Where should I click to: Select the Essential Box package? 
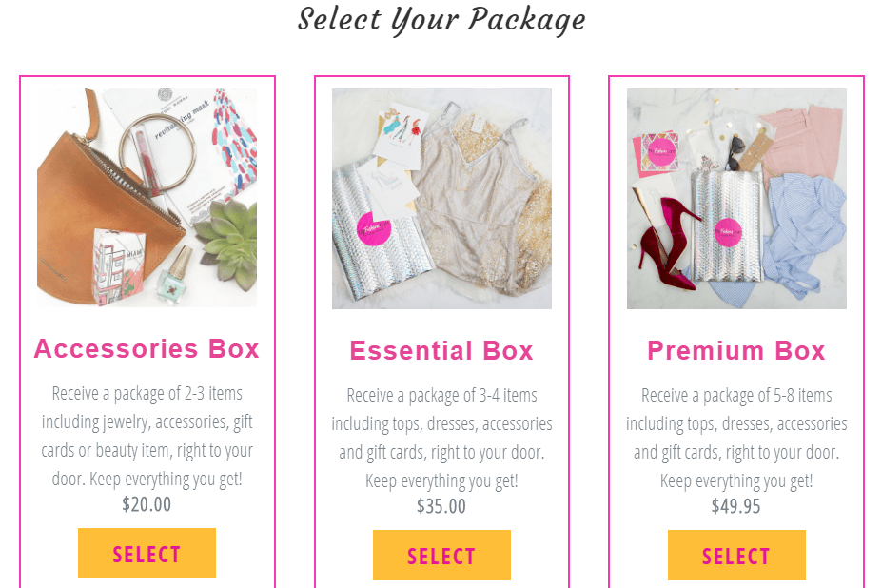(441, 556)
